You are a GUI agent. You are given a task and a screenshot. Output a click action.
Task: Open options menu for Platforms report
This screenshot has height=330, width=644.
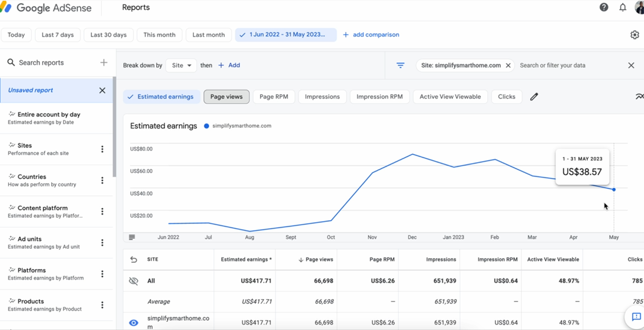click(102, 274)
